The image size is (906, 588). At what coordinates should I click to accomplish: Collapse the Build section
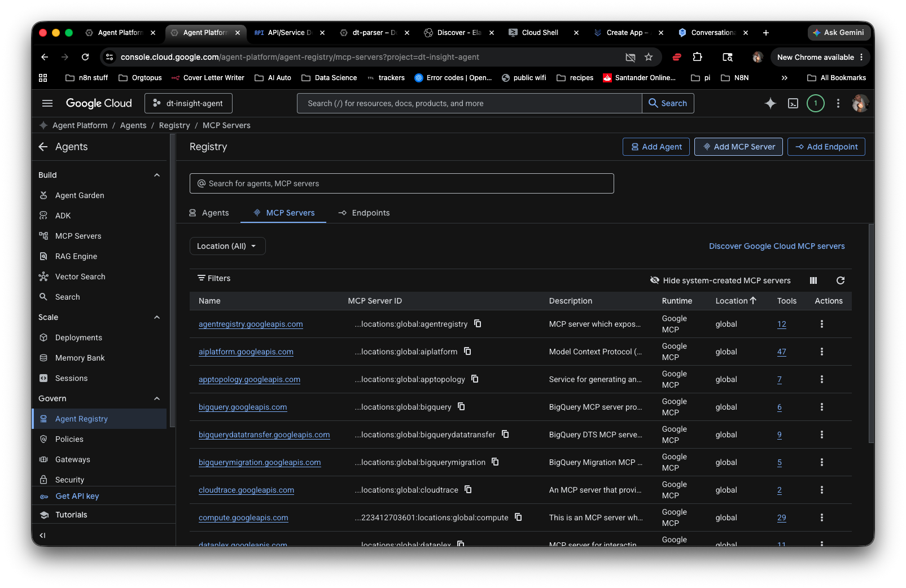tap(157, 175)
